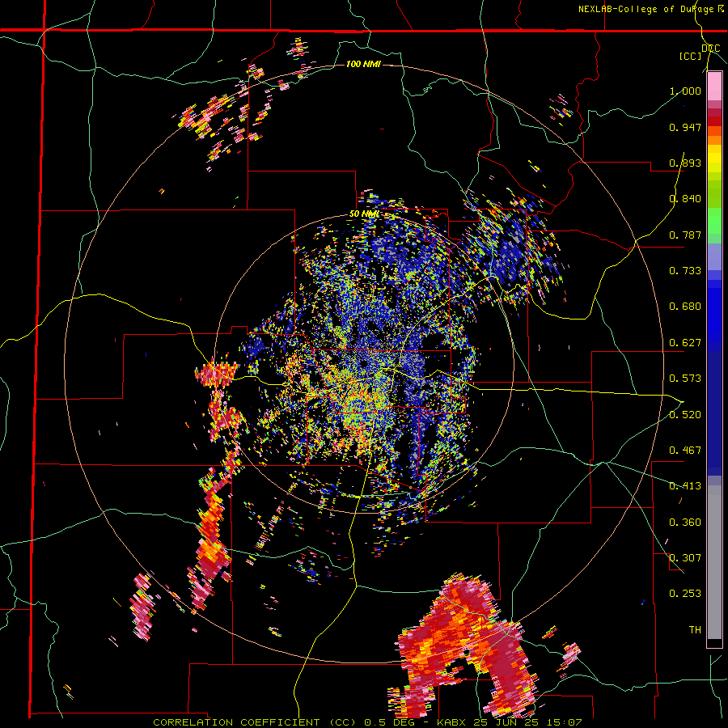Click the 0.573 legend value
The width and height of the screenshot is (728, 728).
685,379
